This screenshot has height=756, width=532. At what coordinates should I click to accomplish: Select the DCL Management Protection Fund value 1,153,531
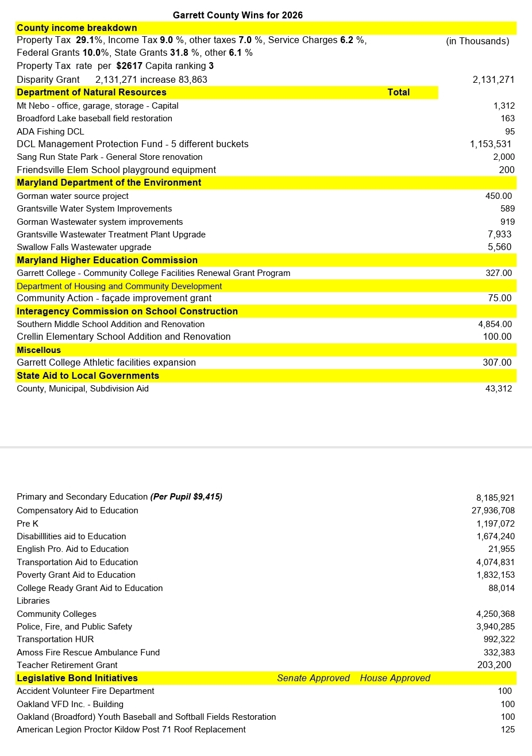click(490, 144)
